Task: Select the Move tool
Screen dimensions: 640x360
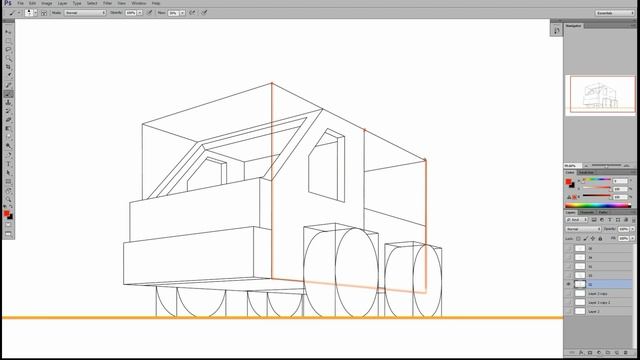Action: [x=8, y=32]
